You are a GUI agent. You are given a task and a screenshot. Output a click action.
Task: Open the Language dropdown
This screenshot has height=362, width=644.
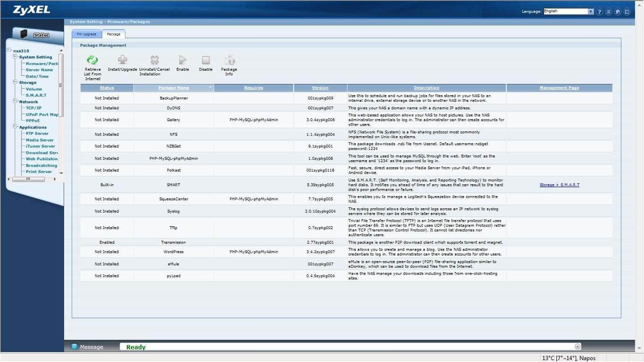click(x=568, y=11)
